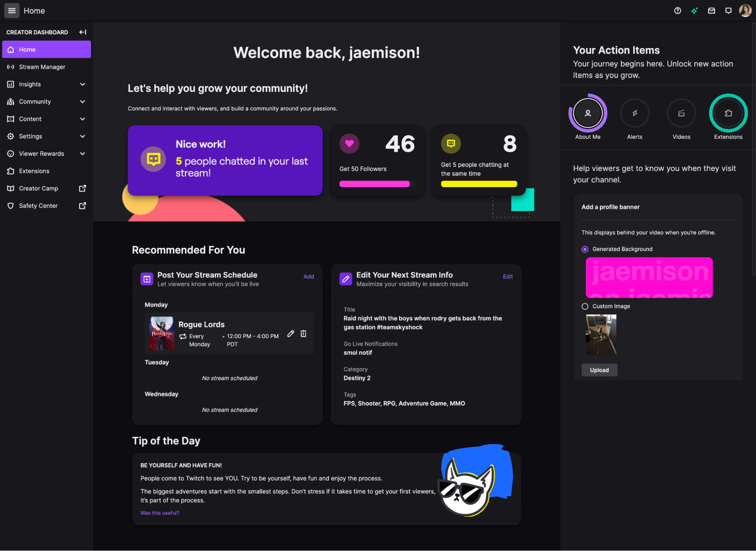The height and width of the screenshot is (551, 756).
Task: Open your profile avatar in the top bar
Action: [x=744, y=10]
